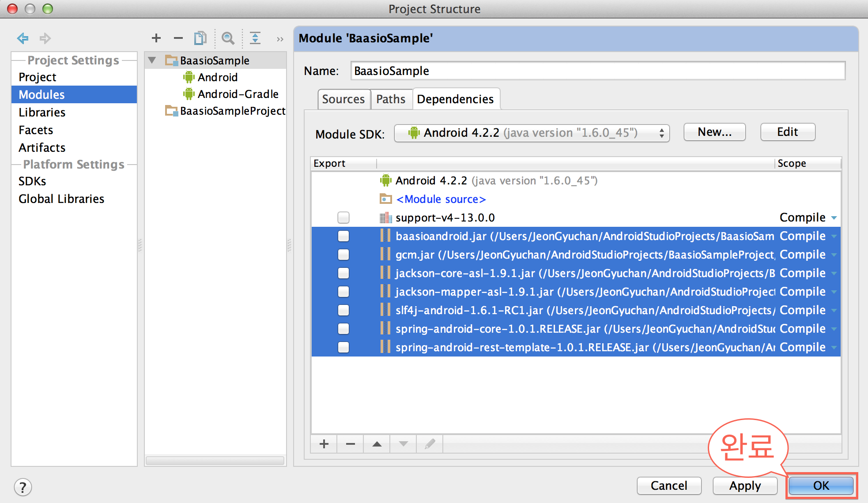Click the edit dependency pencil icon
This screenshot has width=868, height=503.
430,444
